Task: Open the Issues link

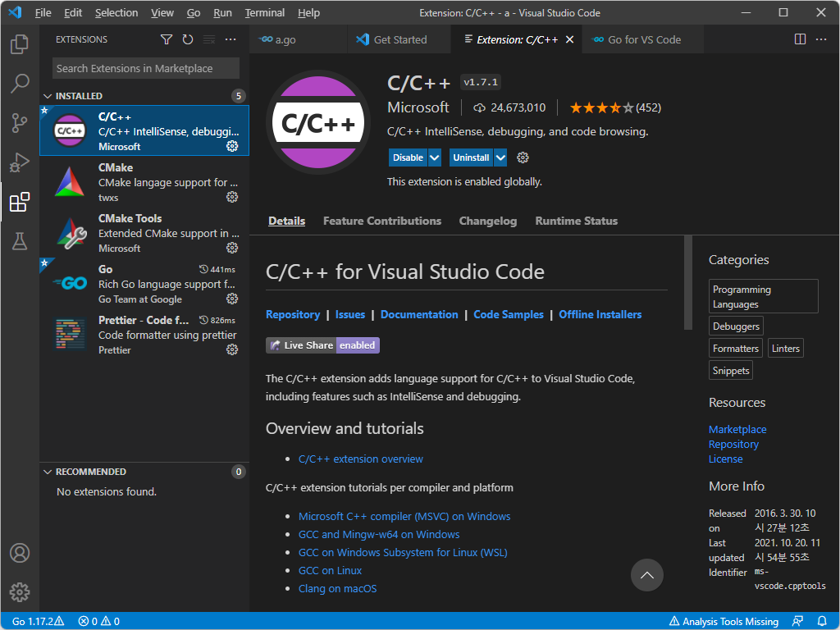Action: click(x=349, y=314)
